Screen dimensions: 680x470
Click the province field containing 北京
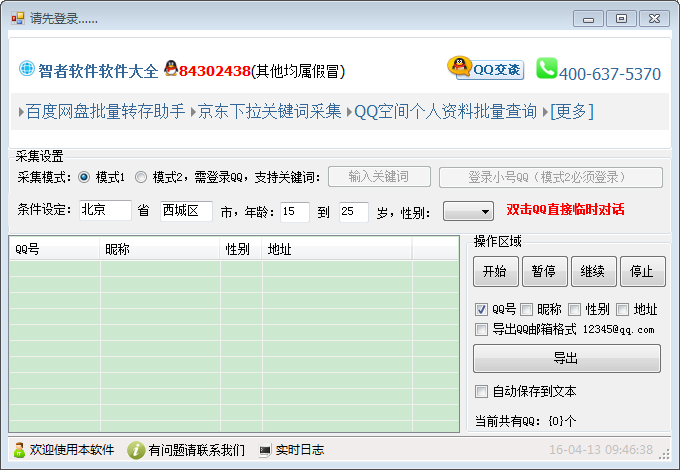point(105,210)
